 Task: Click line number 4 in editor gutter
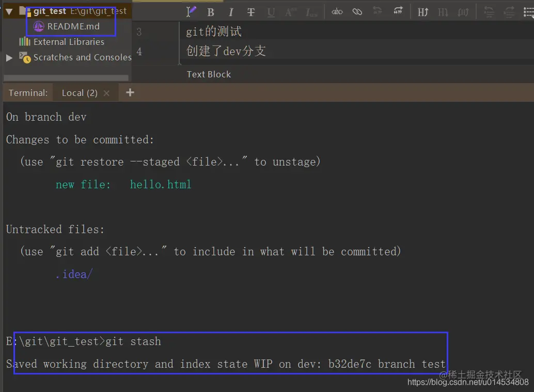[x=139, y=52]
